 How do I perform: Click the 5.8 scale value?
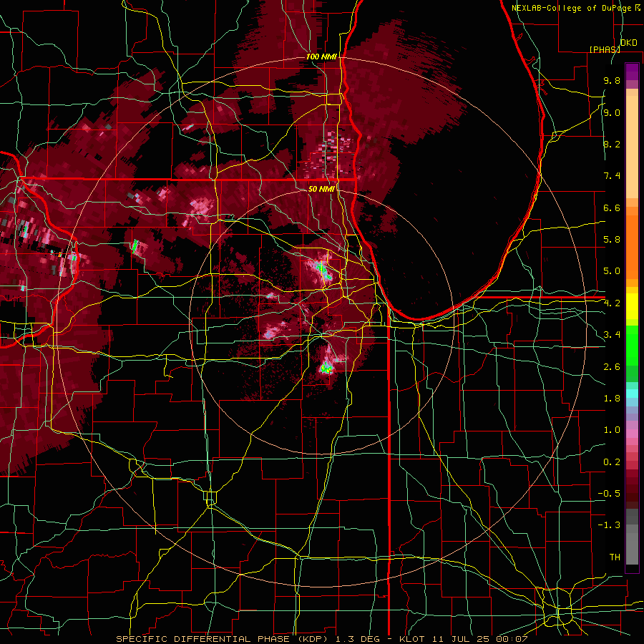[612, 240]
